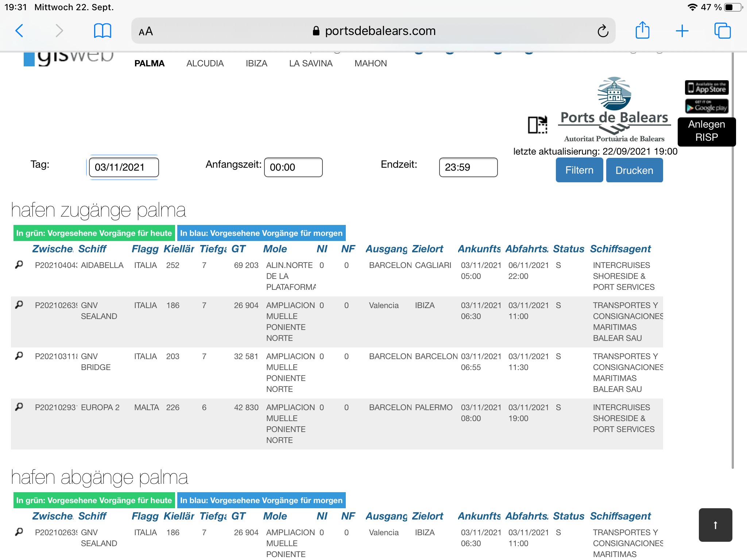Open the AA reader options menu
The image size is (747, 560).
click(146, 31)
